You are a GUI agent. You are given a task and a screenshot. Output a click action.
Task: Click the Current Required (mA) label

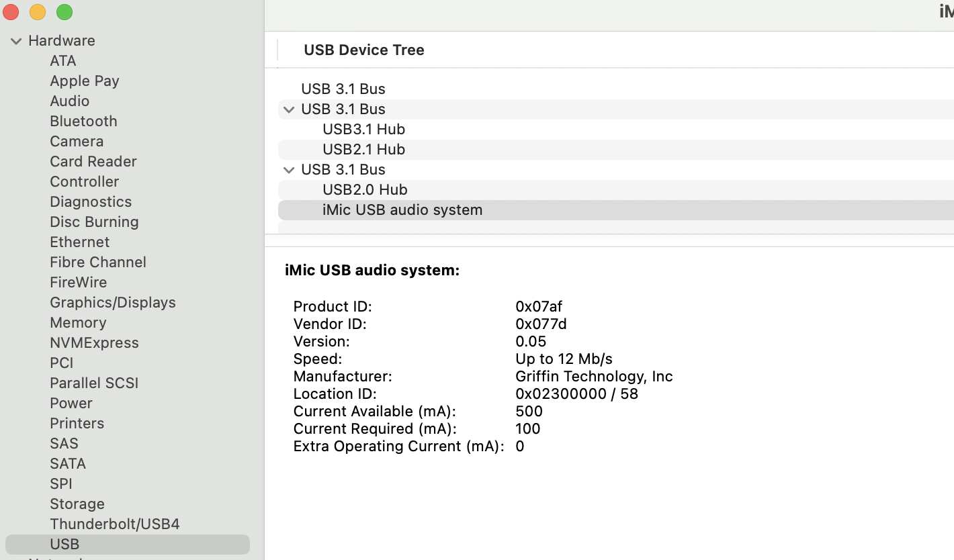[375, 428]
